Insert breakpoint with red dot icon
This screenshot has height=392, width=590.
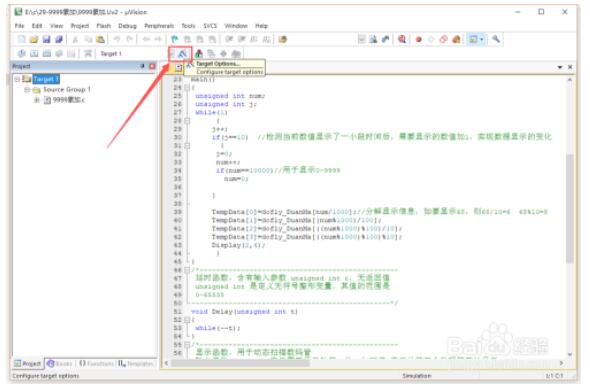pos(418,39)
